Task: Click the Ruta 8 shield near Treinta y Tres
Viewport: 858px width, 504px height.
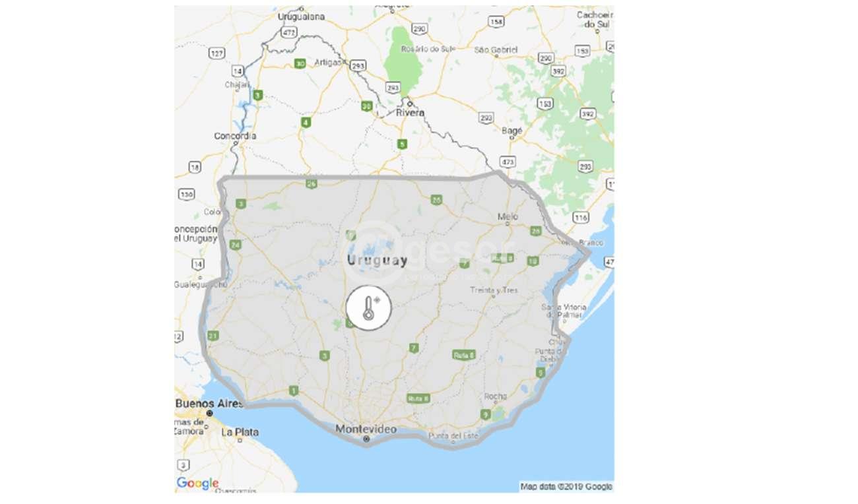Action: pyautogui.click(x=504, y=258)
